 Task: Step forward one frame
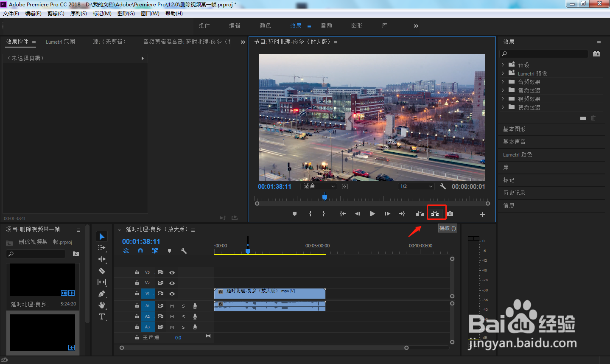click(x=387, y=214)
